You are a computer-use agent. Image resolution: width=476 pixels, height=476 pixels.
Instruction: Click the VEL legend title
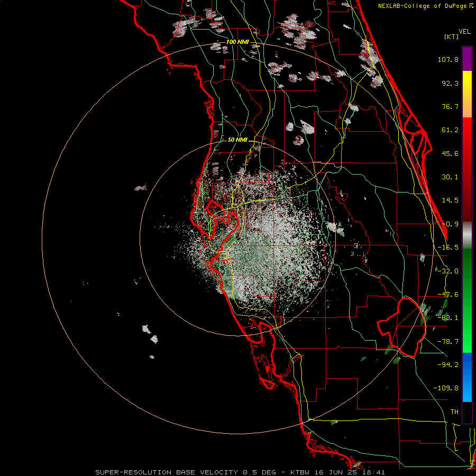(464, 32)
